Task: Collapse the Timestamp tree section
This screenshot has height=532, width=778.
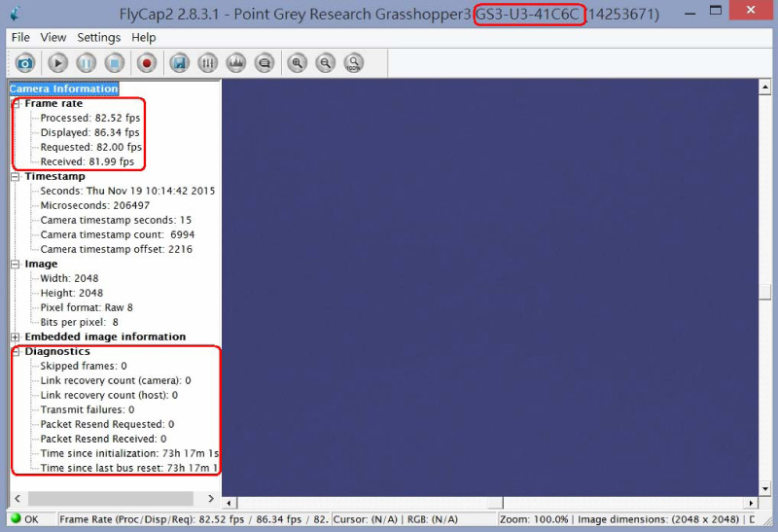Action: click(17, 177)
